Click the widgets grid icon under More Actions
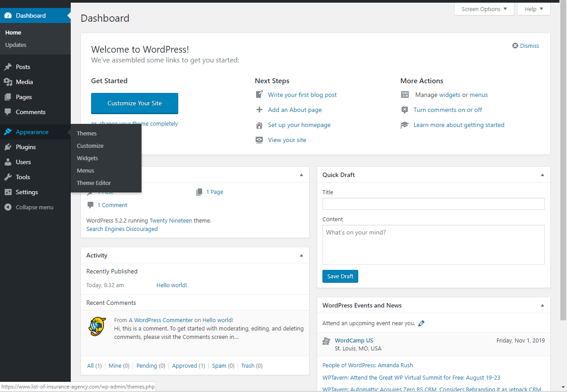Viewport: 567px width, 392px height. tap(405, 95)
